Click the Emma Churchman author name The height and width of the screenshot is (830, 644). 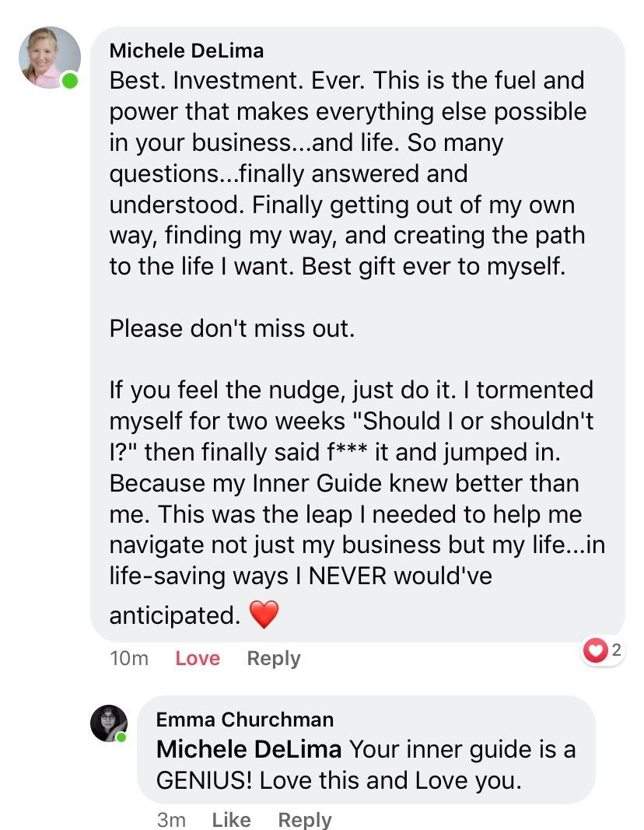point(245,719)
